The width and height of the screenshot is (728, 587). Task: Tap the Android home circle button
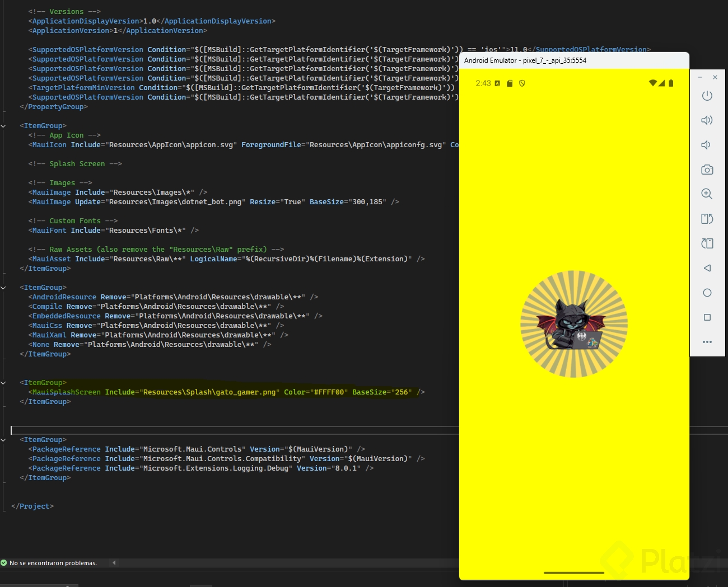[707, 293]
